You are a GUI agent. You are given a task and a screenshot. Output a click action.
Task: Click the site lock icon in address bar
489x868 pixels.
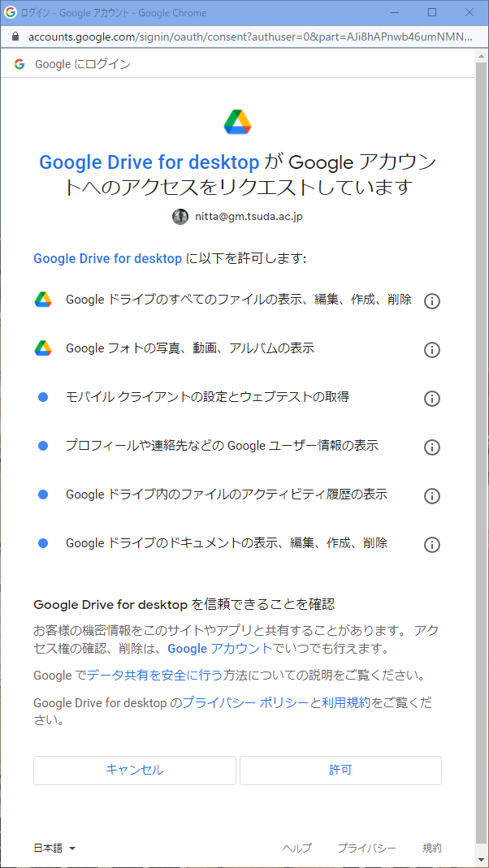(15, 37)
